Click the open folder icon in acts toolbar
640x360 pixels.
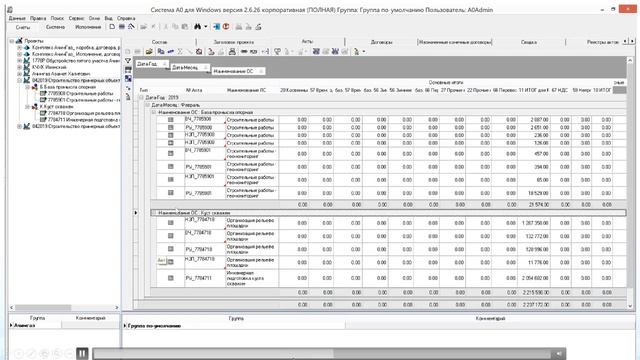149,51
